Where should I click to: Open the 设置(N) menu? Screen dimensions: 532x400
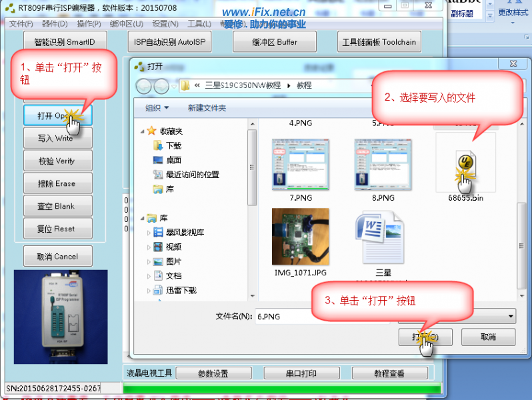tap(165, 24)
